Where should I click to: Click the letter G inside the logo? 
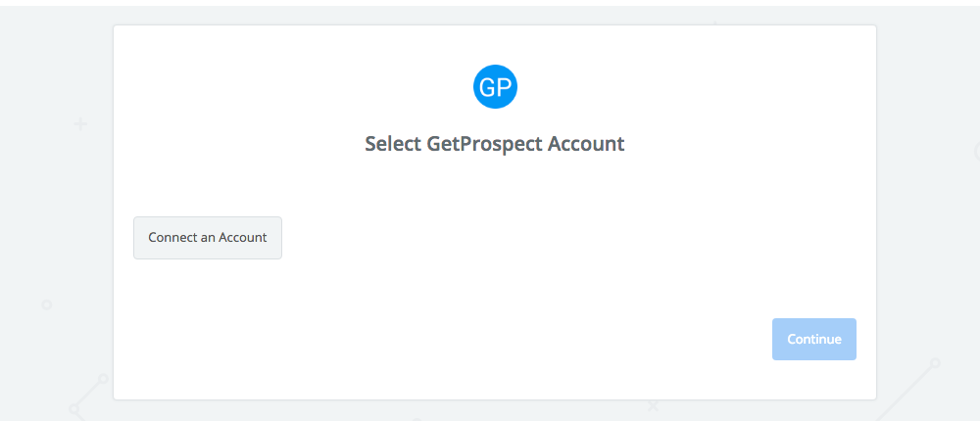coord(486,87)
